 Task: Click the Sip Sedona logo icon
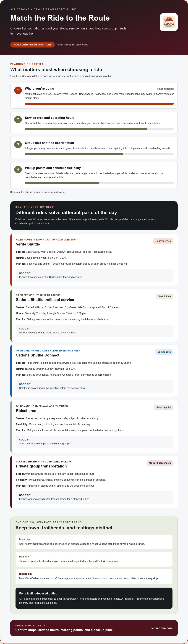click(x=169, y=22)
